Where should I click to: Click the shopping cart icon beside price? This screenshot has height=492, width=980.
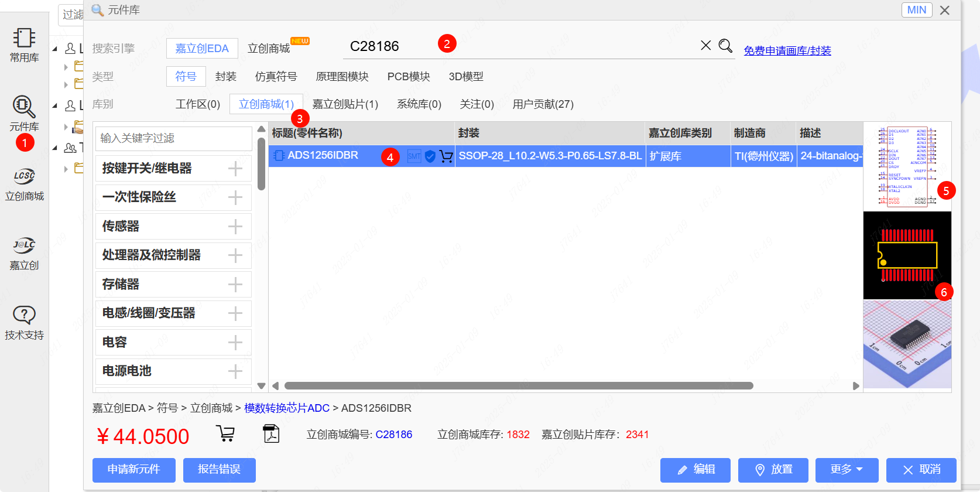[225, 433]
